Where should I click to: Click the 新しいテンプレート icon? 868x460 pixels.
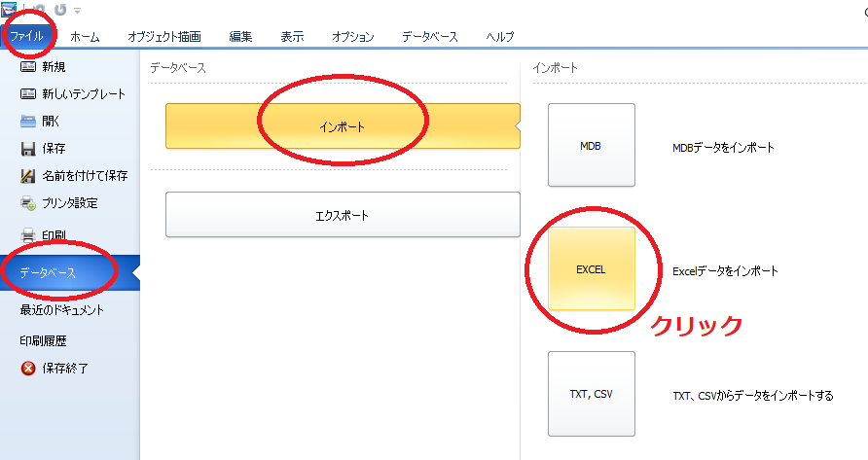pyautogui.click(x=27, y=94)
